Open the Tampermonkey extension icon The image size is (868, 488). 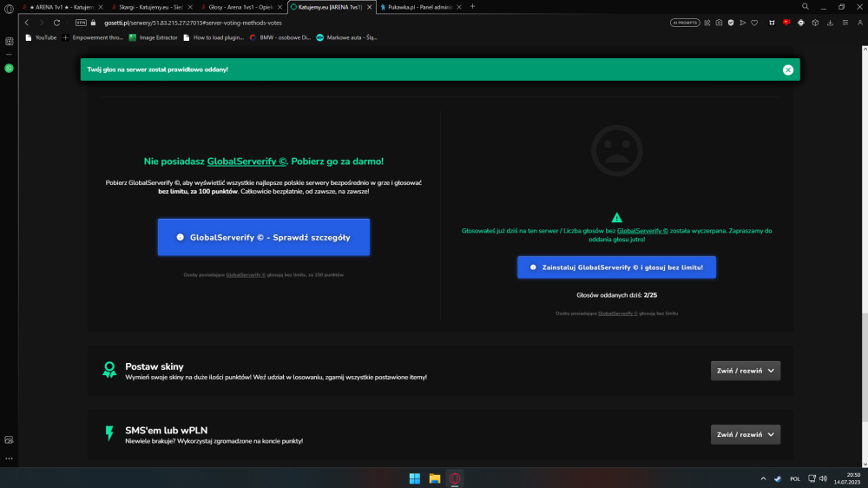coord(772,23)
